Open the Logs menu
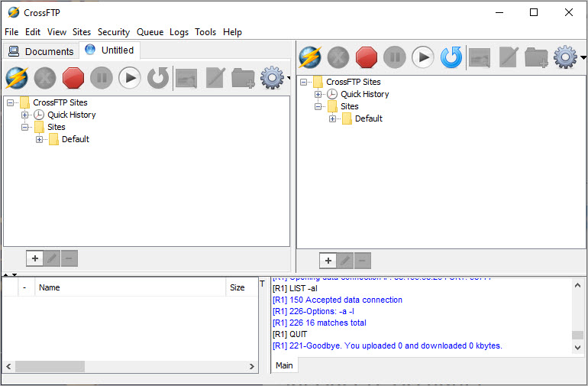Viewport: 588px width, 386px height. click(x=179, y=32)
